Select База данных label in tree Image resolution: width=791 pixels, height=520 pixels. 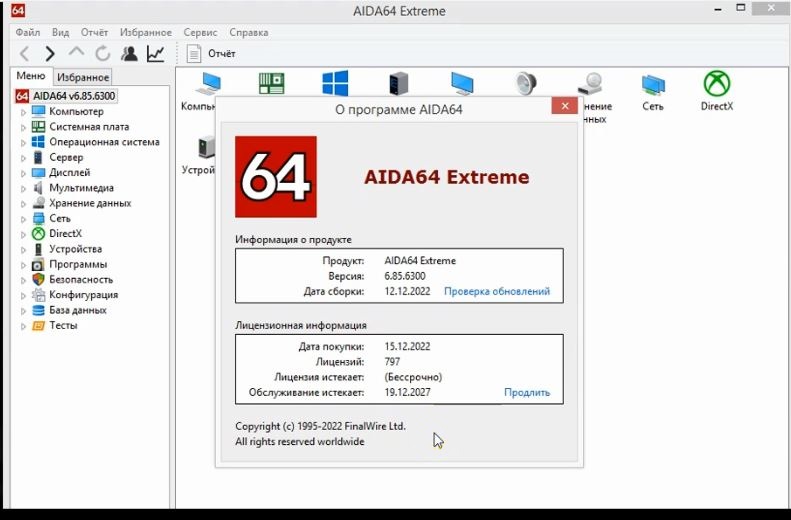click(78, 310)
